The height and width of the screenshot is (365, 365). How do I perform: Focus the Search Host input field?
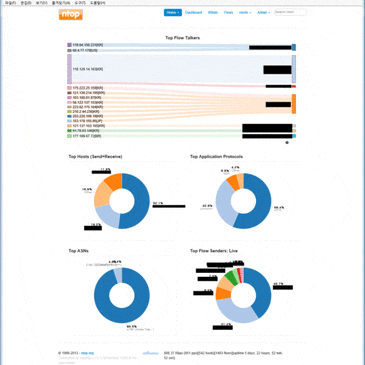click(x=290, y=12)
